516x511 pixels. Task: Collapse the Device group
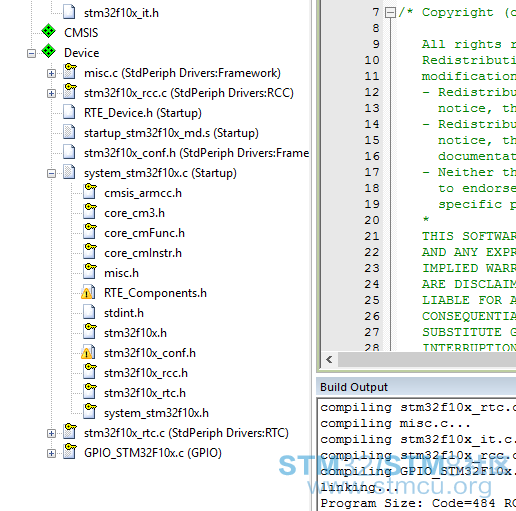pos(31,53)
